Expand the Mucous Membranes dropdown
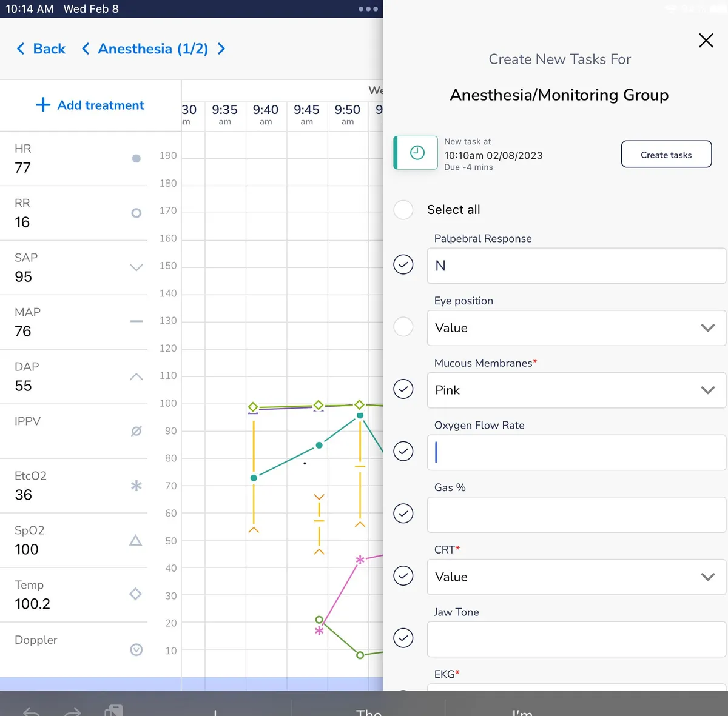This screenshot has width=728, height=716. (576, 390)
